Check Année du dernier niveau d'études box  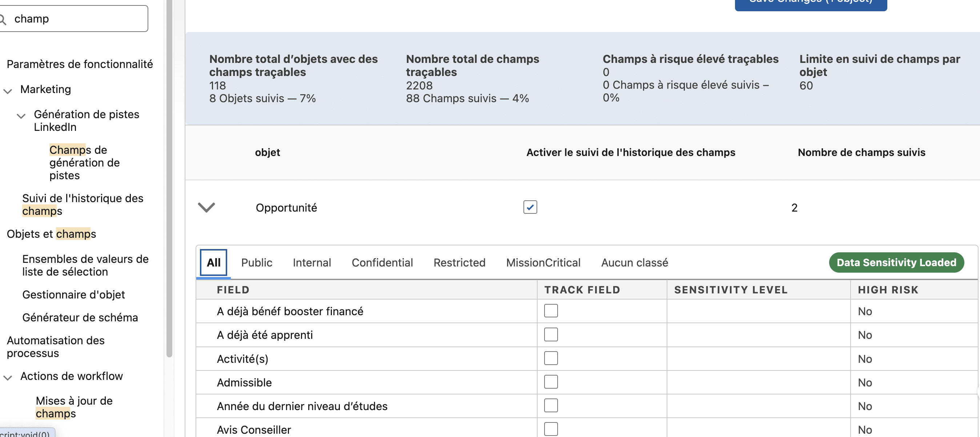(550, 405)
